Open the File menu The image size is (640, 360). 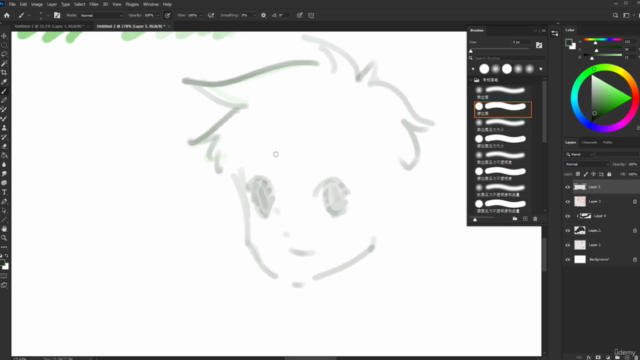pos(12,4)
